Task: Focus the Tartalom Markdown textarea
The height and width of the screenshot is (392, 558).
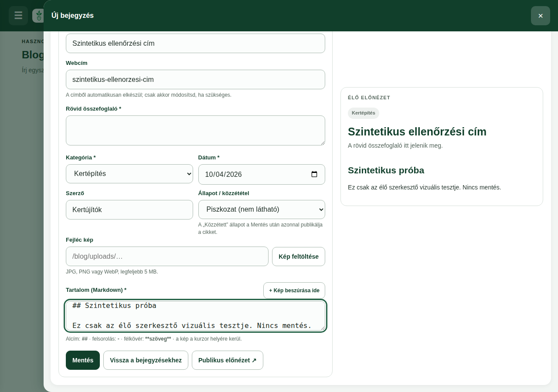Action: point(195,316)
